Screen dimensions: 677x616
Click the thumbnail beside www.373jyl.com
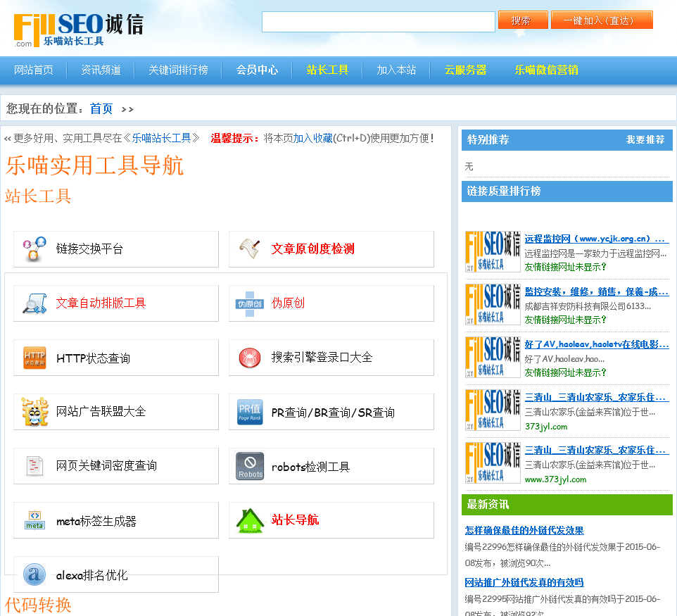click(x=493, y=463)
